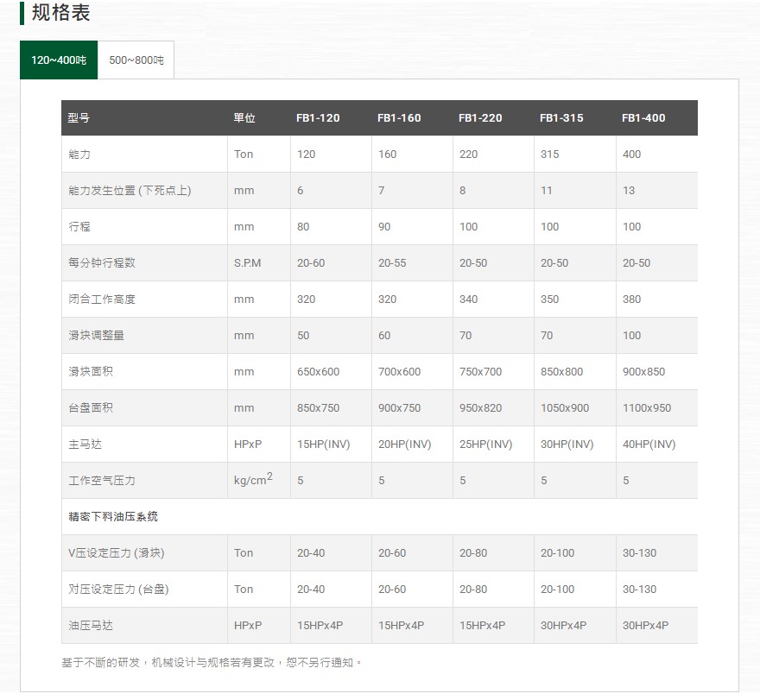
Task: Click the 單位 header cell
Action: [244, 118]
